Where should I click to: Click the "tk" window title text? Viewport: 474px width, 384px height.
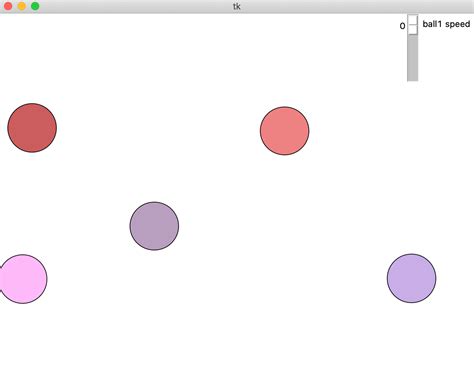[237, 6]
